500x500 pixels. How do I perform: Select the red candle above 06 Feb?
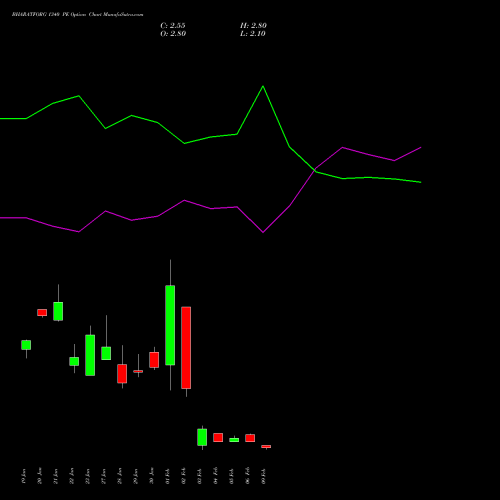point(250,438)
